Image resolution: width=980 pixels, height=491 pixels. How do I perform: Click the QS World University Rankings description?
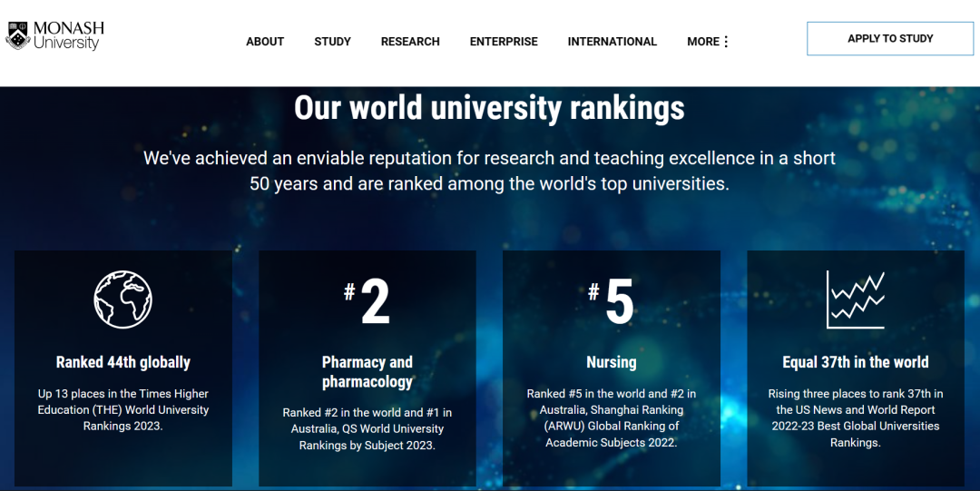367,428
